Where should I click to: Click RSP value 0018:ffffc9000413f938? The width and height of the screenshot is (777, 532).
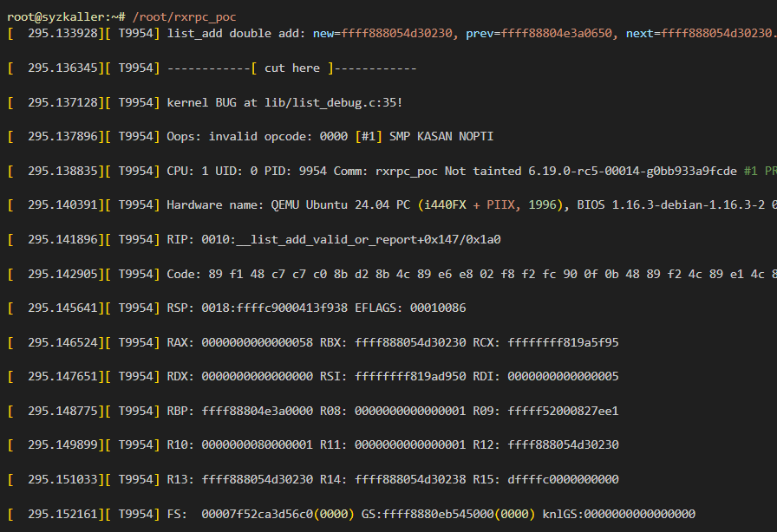[x=275, y=308]
